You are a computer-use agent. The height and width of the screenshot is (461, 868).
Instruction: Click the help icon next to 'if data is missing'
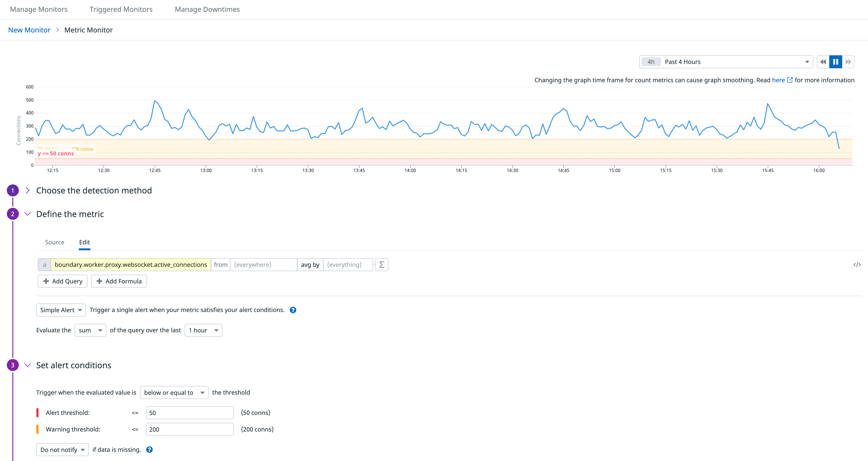(x=149, y=450)
